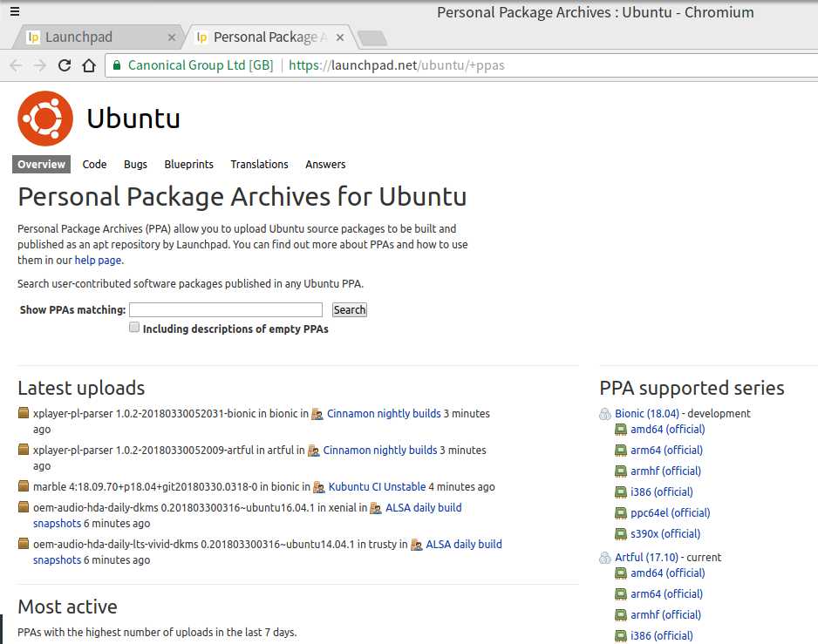818x644 pixels.
Task: Click package icon beside oem-audio-hda-daily-lts-vivid-dkms upload
Action: click(x=24, y=544)
